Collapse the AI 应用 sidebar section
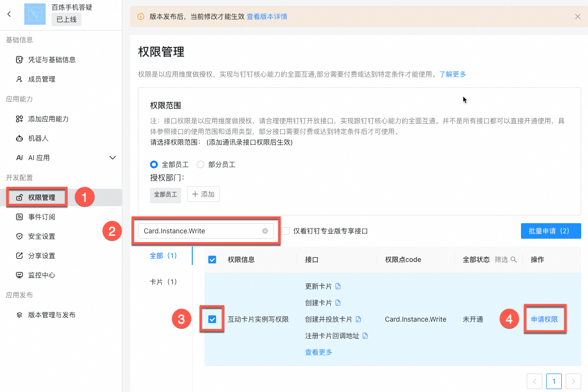 [x=113, y=158]
